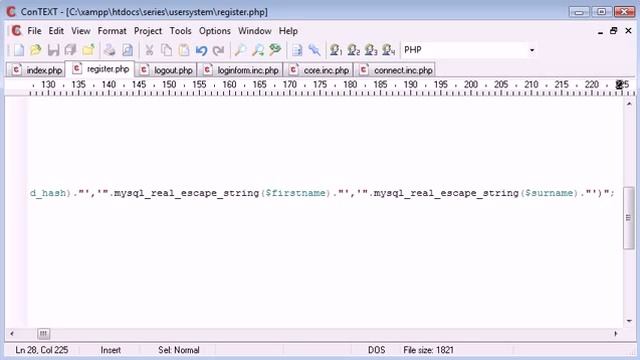The width and height of the screenshot is (640, 360).
Task: Run user command 2 icon
Action: [x=353, y=50]
